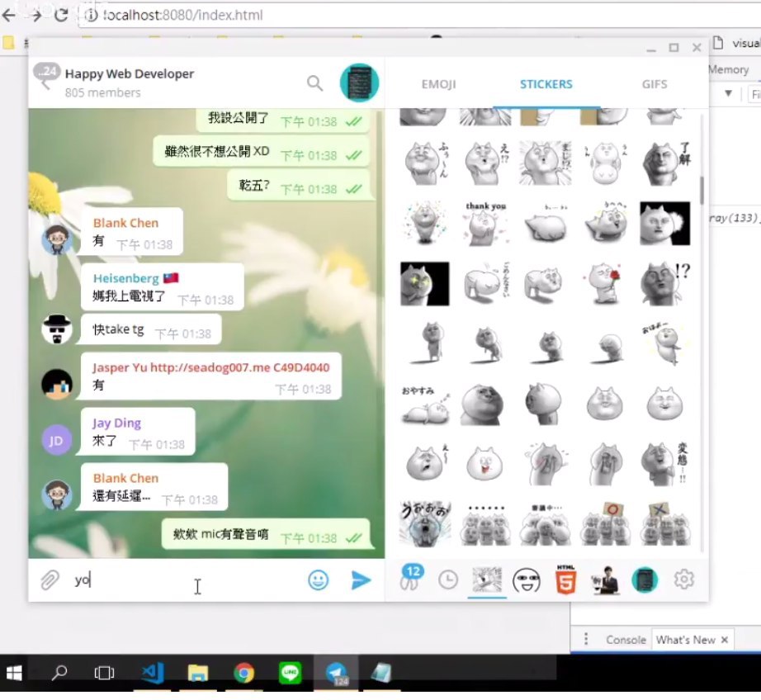Select the HTML5 sticker pack
Image resolution: width=761 pixels, height=700 pixels.
[x=565, y=580]
